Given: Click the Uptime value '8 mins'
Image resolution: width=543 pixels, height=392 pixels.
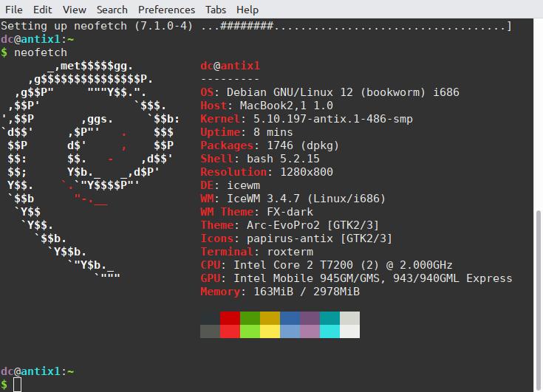Looking at the screenshot, I should pos(273,132).
